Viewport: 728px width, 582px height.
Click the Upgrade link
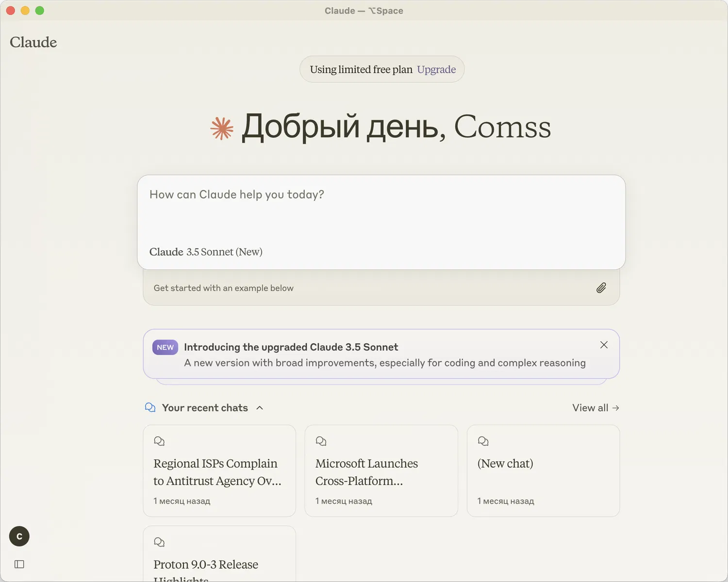[x=436, y=69]
